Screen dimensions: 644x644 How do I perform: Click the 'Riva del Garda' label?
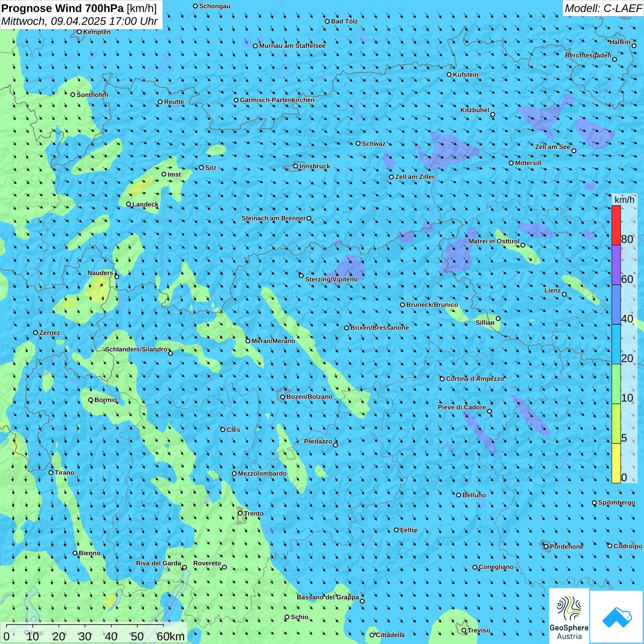(x=159, y=563)
